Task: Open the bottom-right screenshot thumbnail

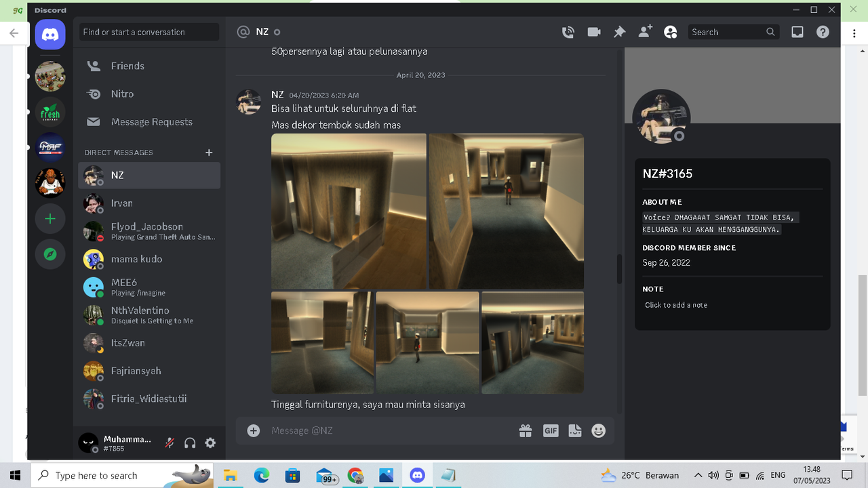Action: [532, 342]
